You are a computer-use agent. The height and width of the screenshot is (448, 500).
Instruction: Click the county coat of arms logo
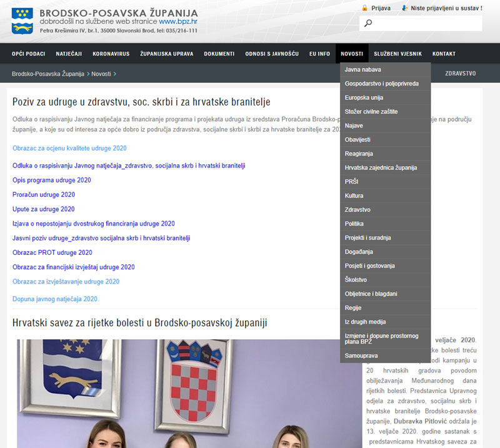(x=22, y=21)
